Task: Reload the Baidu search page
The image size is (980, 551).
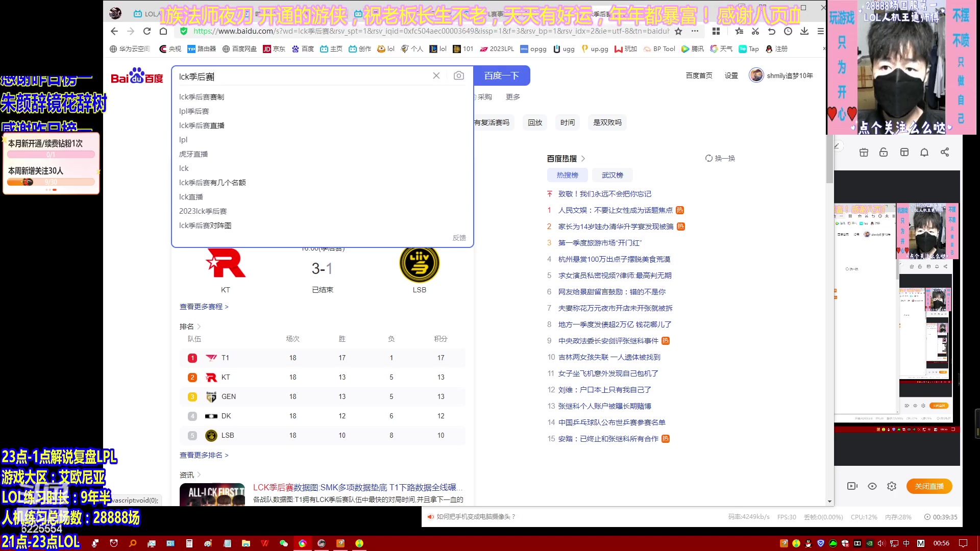Action: (x=147, y=31)
